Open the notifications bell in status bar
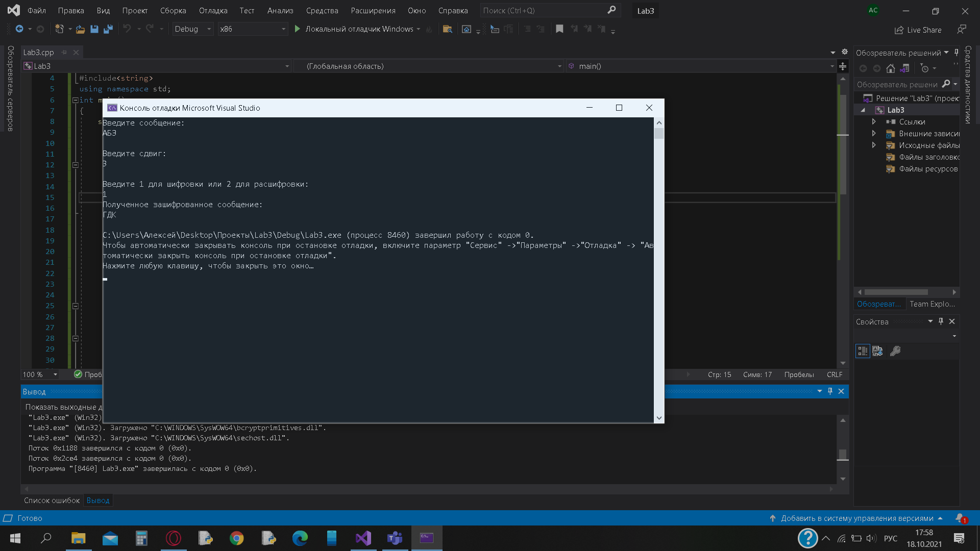Image resolution: width=980 pixels, height=551 pixels. 960,518
